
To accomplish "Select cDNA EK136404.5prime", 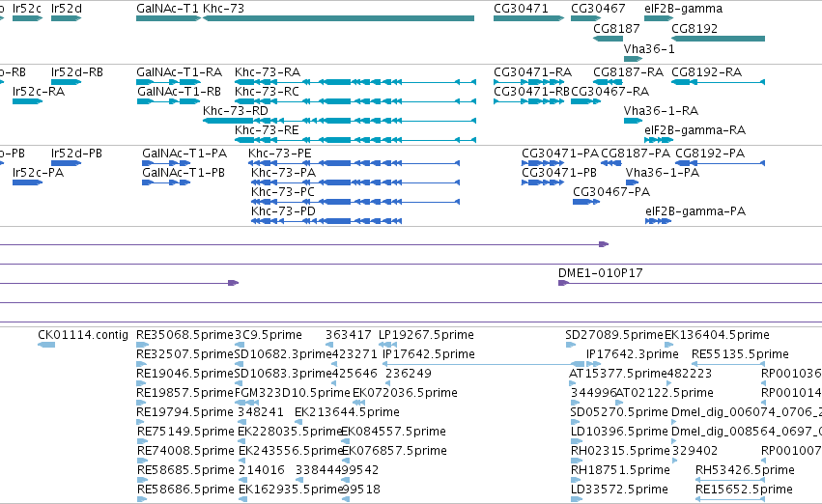I will 669,345.
